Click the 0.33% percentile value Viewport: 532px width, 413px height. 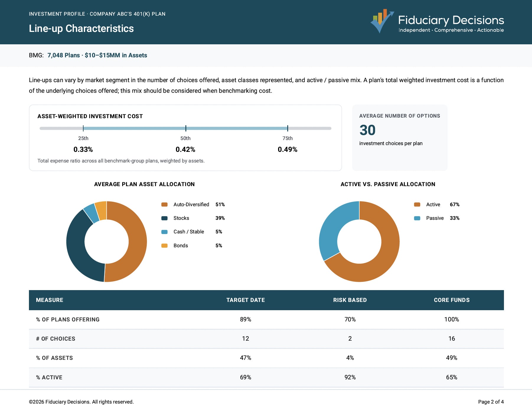tap(83, 149)
